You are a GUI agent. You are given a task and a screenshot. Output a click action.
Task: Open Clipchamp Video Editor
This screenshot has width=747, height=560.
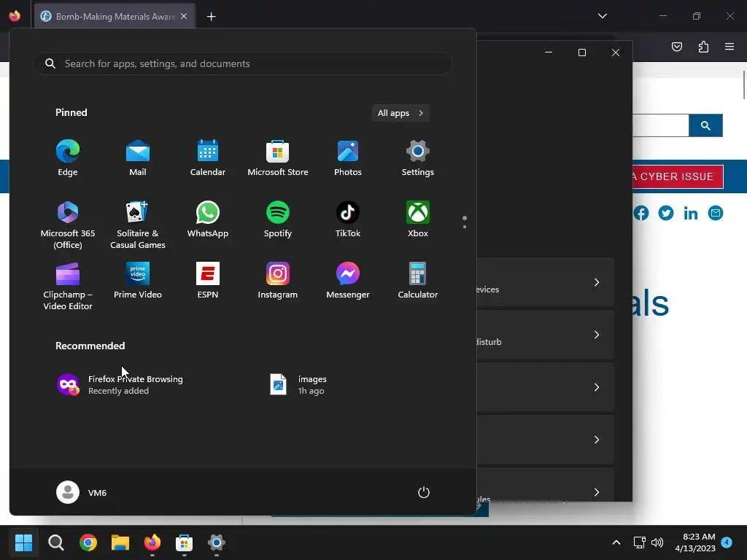[x=68, y=286]
